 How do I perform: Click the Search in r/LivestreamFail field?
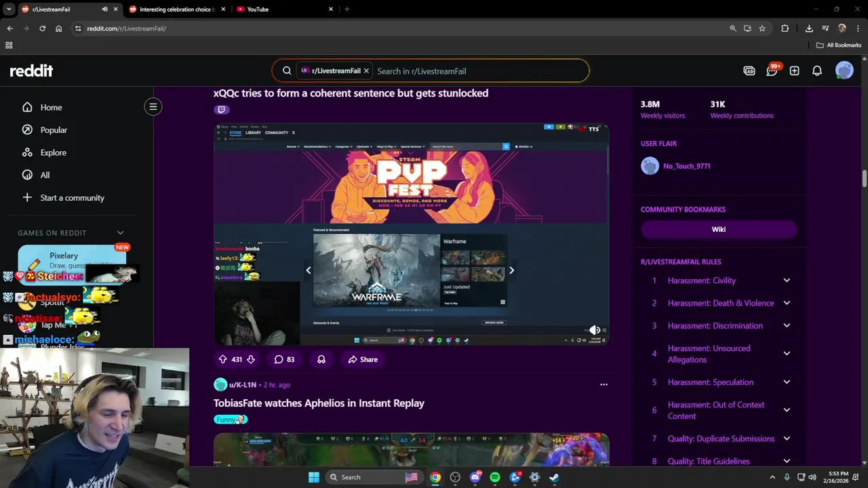pyautogui.click(x=480, y=71)
